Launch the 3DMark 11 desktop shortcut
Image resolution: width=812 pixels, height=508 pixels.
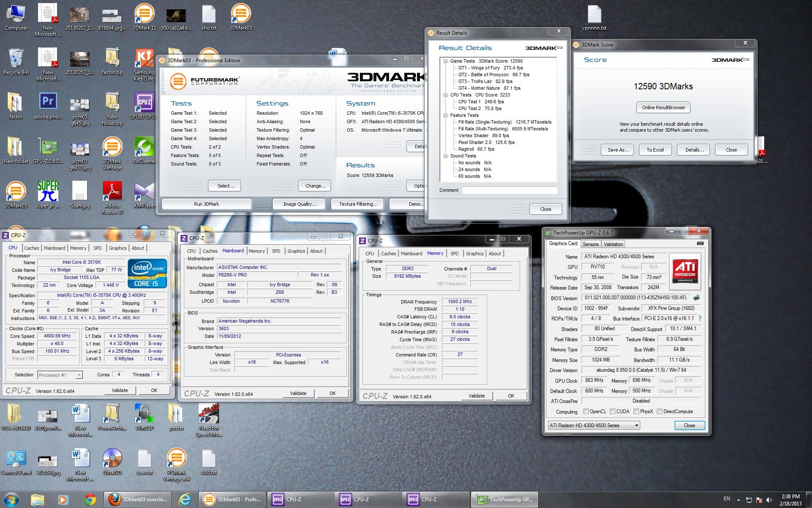pos(144,17)
